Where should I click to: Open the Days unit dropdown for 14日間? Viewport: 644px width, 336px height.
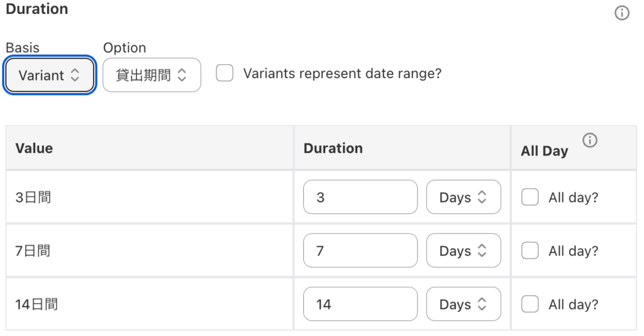[x=464, y=304]
